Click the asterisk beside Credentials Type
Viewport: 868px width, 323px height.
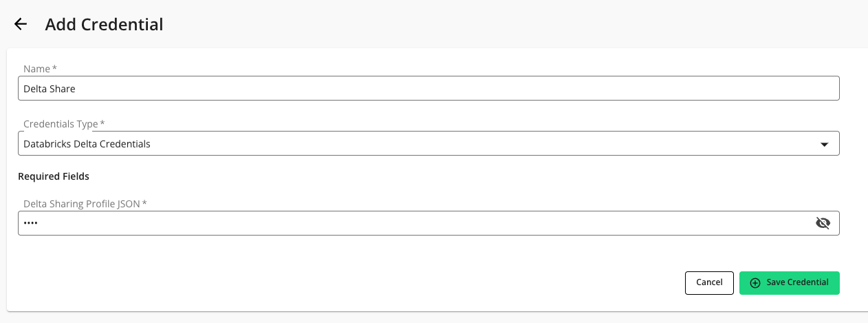(102, 124)
